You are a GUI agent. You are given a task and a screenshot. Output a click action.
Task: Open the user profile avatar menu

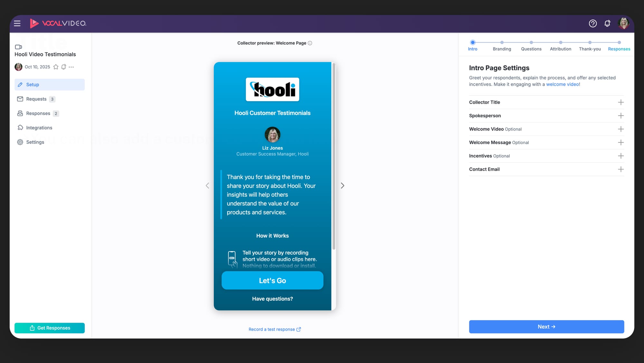click(x=623, y=23)
